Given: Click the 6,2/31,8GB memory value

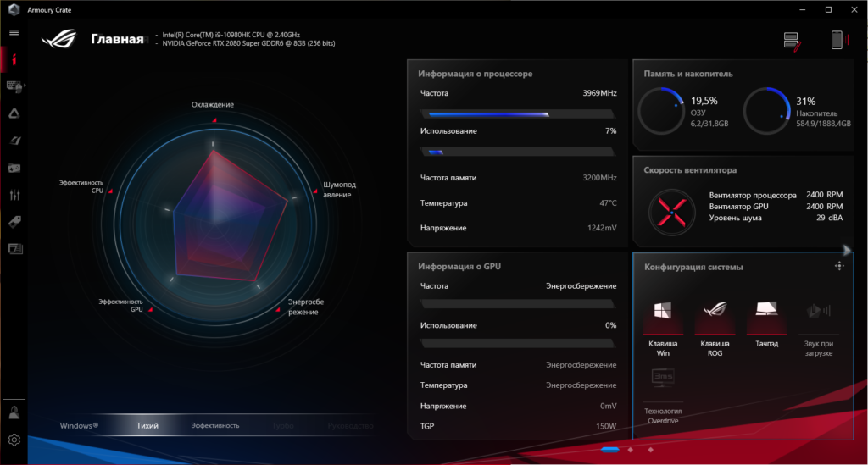Looking at the screenshot, I should point(709,124).
